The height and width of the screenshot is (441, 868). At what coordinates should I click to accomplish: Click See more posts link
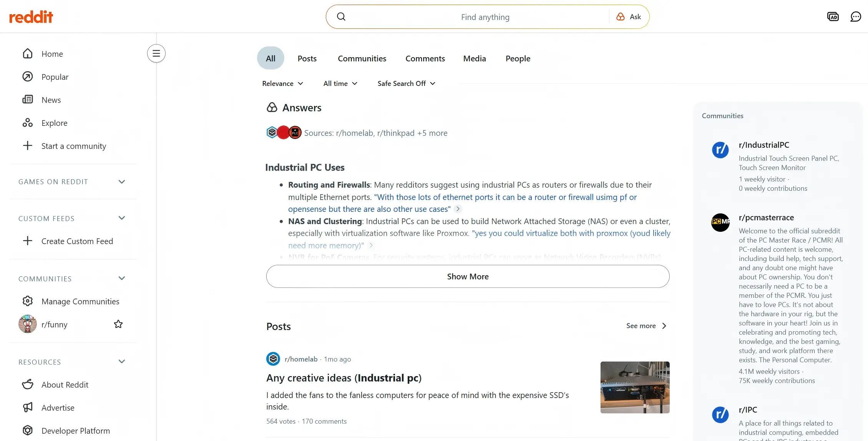[646, 326]
